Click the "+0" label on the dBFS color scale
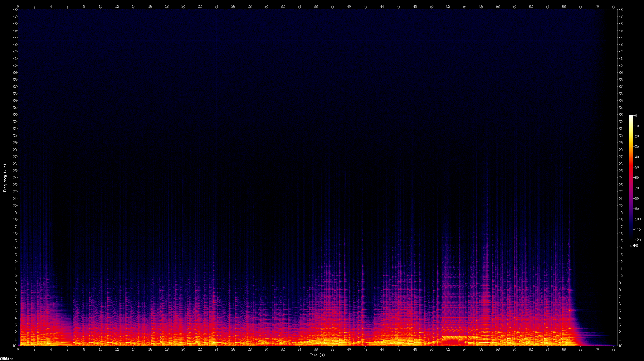 click(635, 116)
